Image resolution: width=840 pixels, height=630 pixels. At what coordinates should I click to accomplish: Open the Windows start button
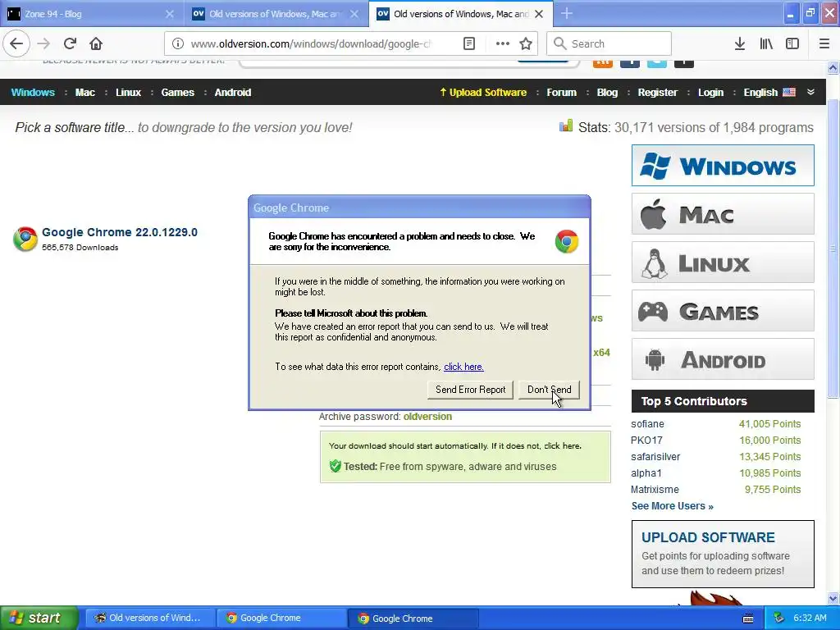(x=39, y=618)
